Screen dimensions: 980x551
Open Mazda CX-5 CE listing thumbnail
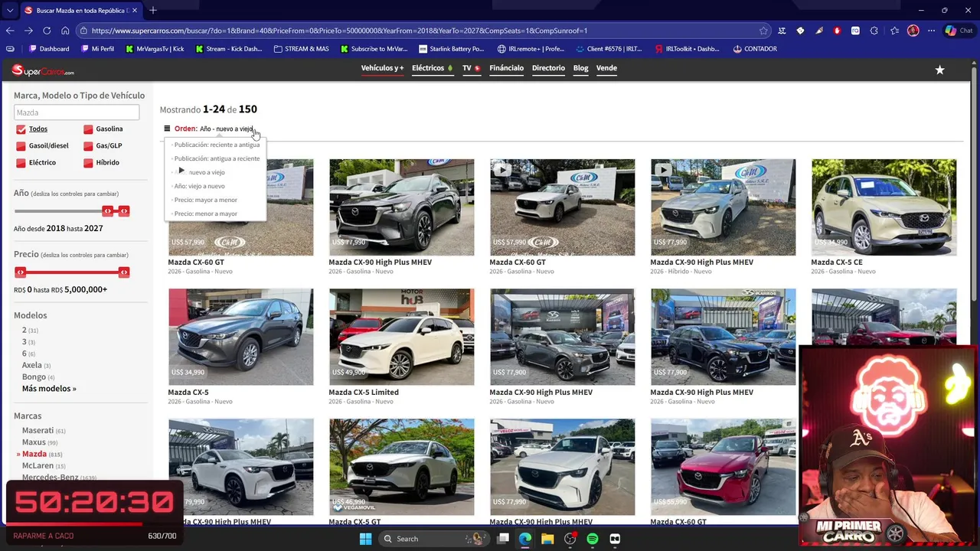[x=884, y=207]
